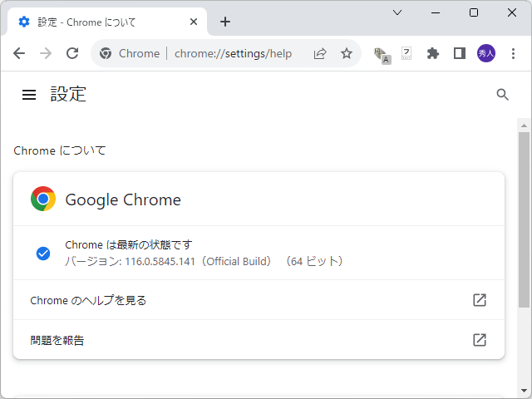This screenshot has width=532, height=399.
Task: Click the tab's gear favicon
Action: (x=24, y=22)
